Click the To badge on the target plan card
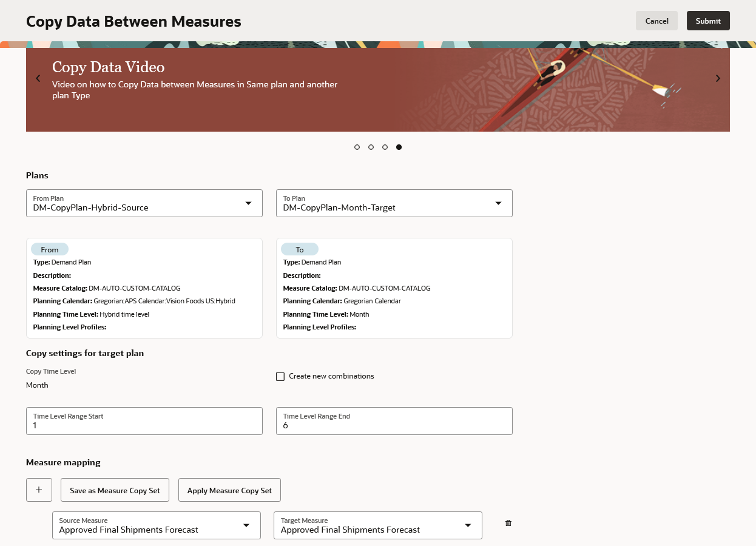The image size is (756, 546). pyautogui.click(x=300, y=249)
